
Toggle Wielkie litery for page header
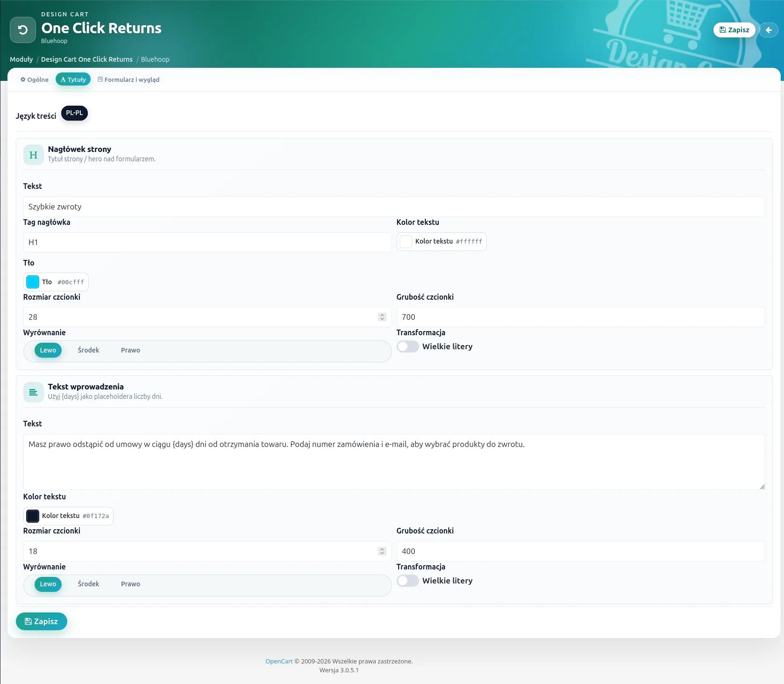coord(408,346)
